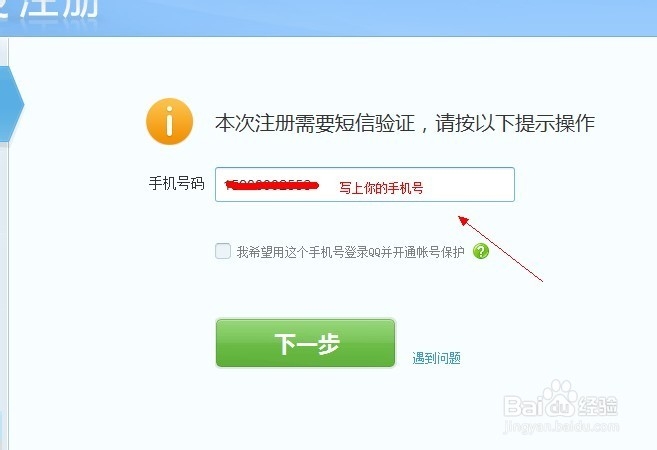Screen dimensions: 657x450
Task: Click the green 下一步 button
Action: (x=305, y=343)
